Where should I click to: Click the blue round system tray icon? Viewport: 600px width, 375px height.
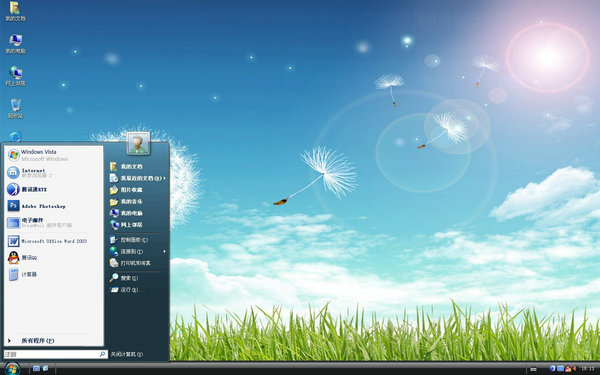(x=553, y=368)
